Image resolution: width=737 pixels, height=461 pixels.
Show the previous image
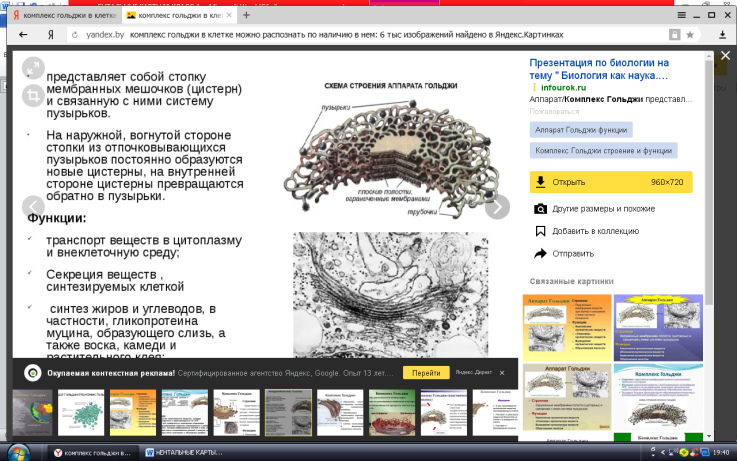[x=33, y=207]
